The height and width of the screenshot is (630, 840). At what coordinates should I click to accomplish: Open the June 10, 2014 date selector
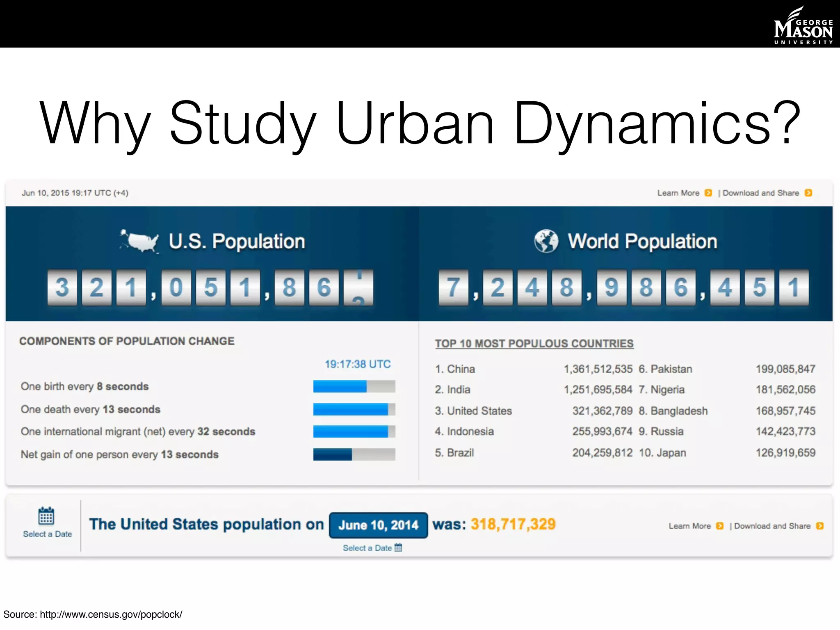[x=378, y=525]
